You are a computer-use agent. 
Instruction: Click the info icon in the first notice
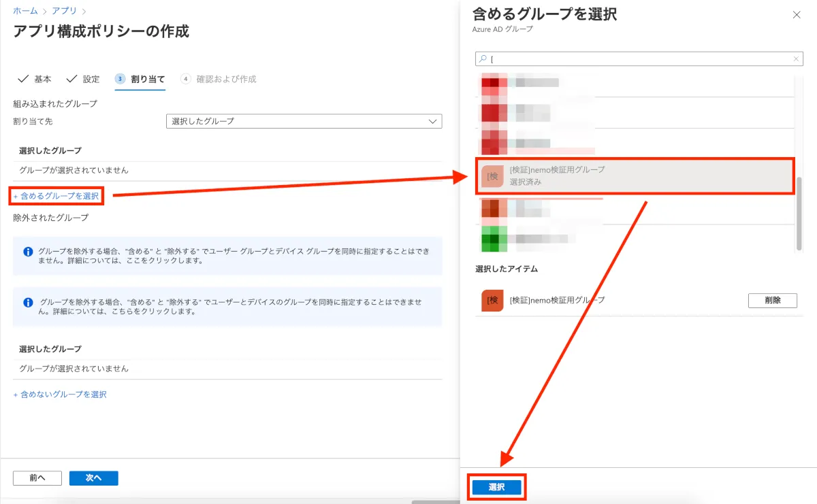(x=28, y=252)
